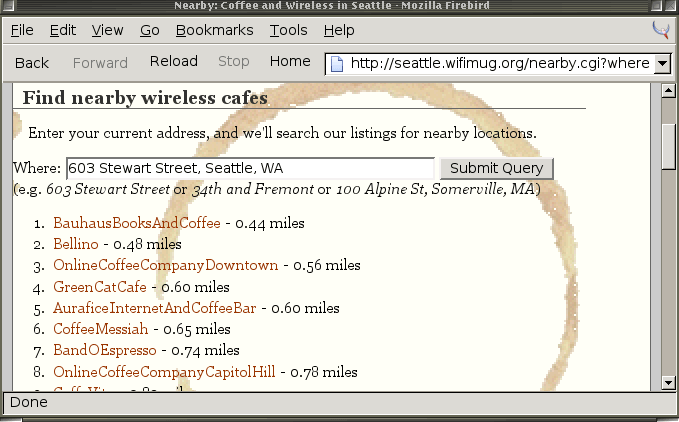Open the URL bar history dropdown
679x422 pixels.
coord(663,64)
